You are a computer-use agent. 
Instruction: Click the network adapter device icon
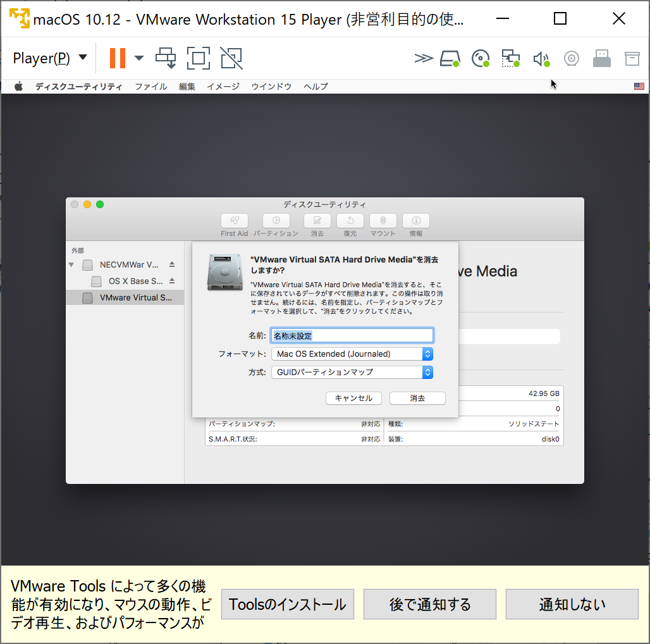[x=511, y=58]
